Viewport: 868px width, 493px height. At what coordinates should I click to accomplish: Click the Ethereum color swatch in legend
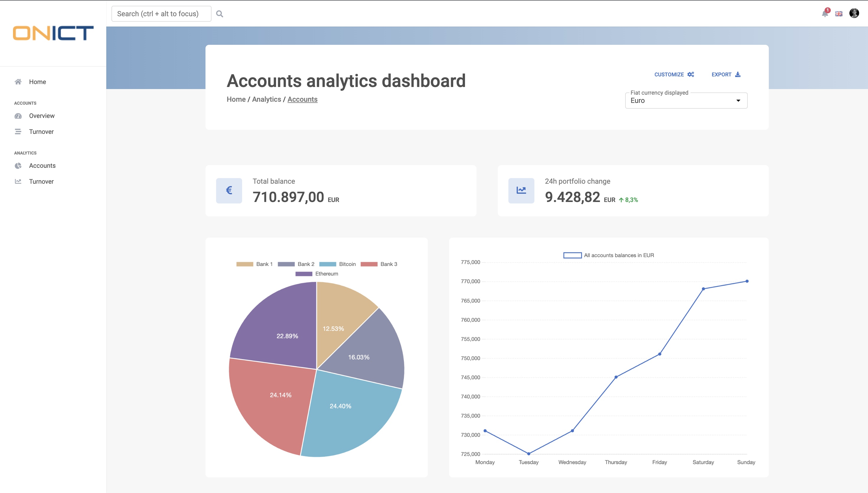pos(304,274)
